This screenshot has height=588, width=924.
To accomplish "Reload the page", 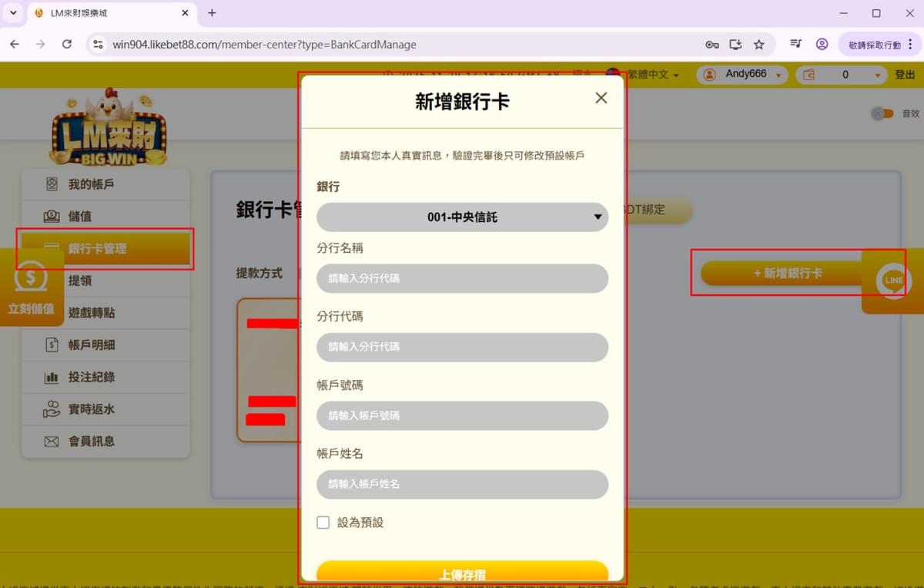I will pos(67,45).
